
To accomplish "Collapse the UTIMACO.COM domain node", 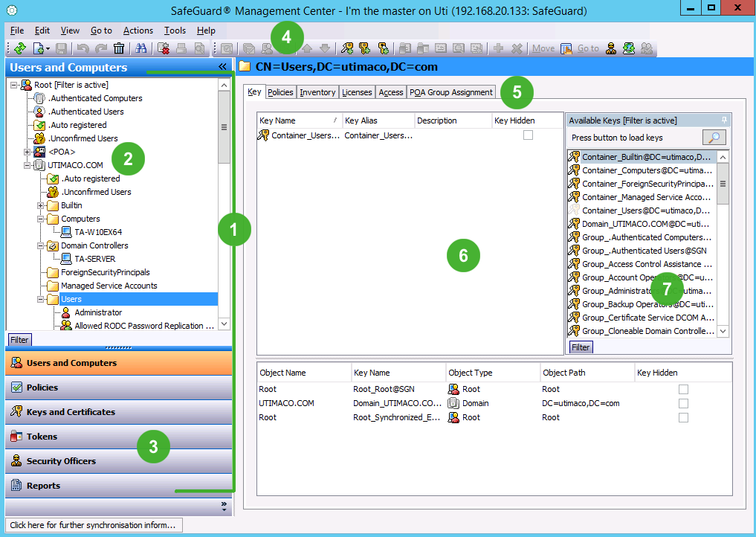I will (x=28, y=165).
